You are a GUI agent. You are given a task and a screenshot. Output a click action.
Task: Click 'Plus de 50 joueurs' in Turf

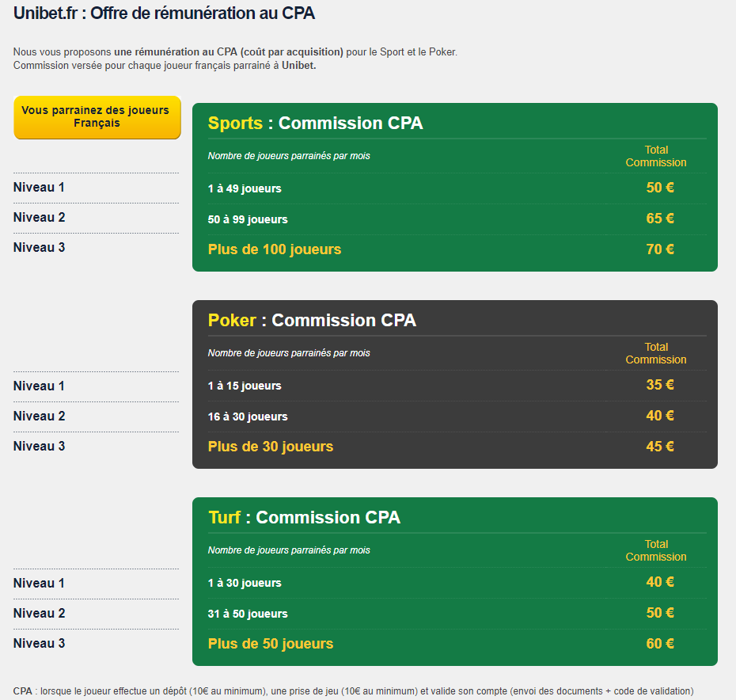(x=271, y=644)
